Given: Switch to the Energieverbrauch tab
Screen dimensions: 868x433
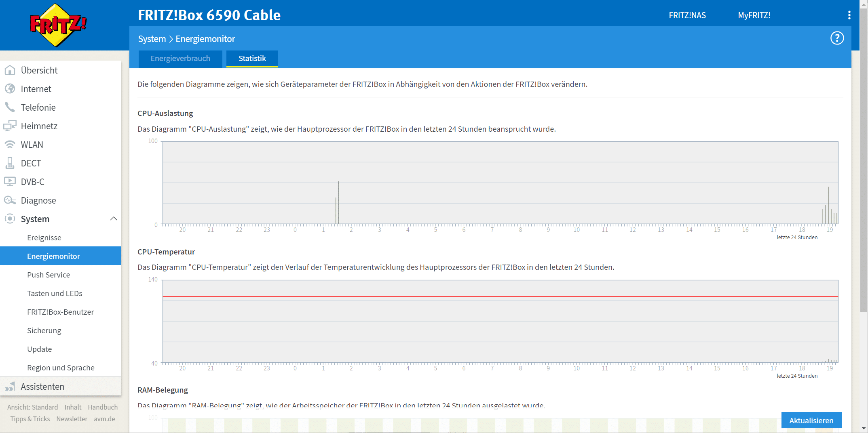Looking at the screenshot, I should 180,59.
